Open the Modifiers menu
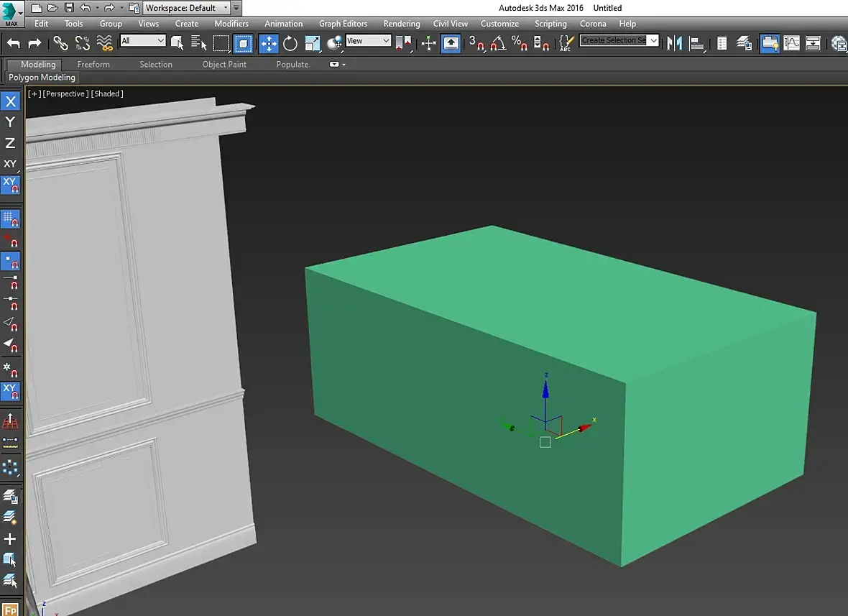848x616 pixels. [x=231, y=24]
